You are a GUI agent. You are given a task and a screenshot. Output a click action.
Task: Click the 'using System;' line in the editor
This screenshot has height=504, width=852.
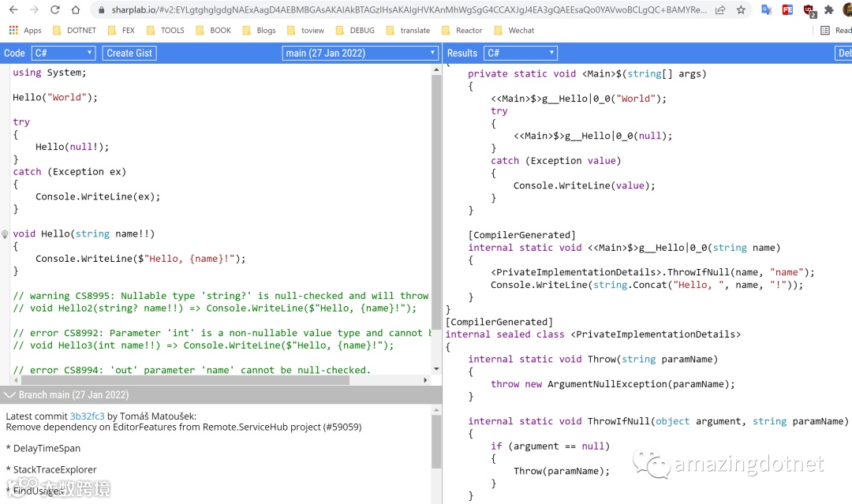pos(50,73)
